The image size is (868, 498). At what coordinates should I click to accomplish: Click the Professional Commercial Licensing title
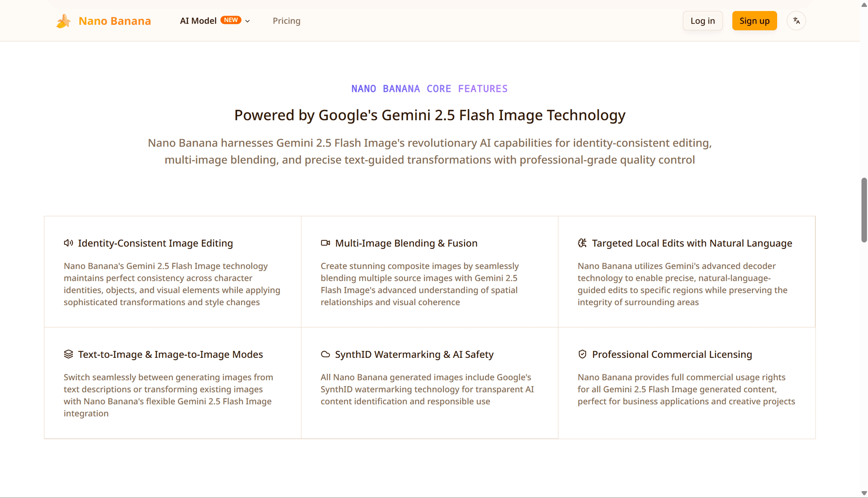[x=672, y=354]
